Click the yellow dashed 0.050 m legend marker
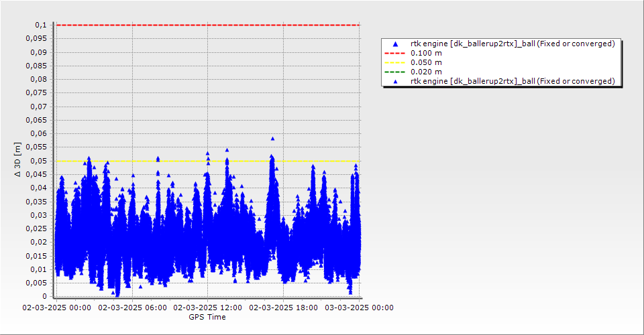This screenshot has height=335, width=644. (394, 62)
